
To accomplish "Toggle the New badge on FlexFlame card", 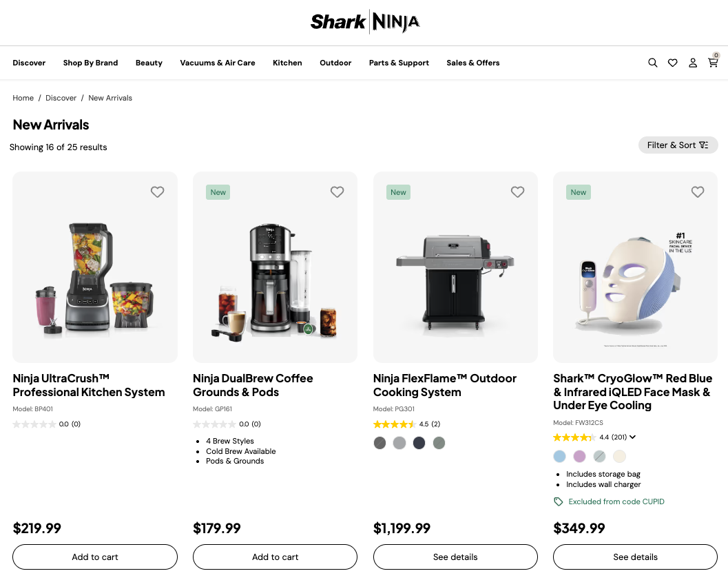I will click(x=398, y=192).
